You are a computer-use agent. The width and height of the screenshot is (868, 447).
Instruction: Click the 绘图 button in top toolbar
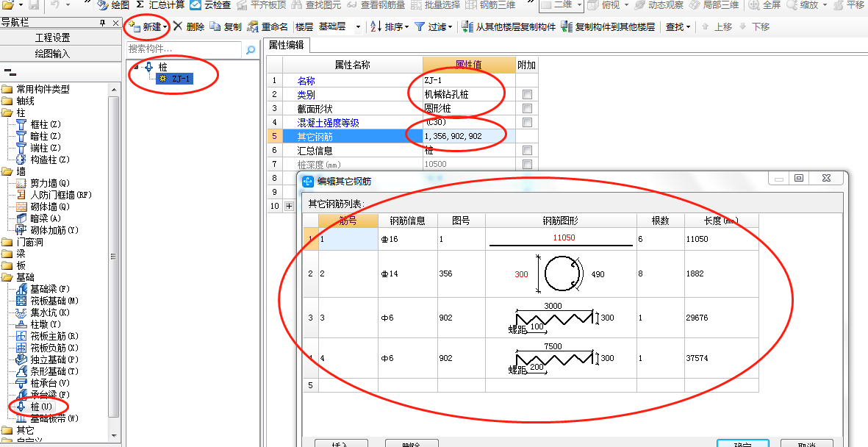pos(113,5)
